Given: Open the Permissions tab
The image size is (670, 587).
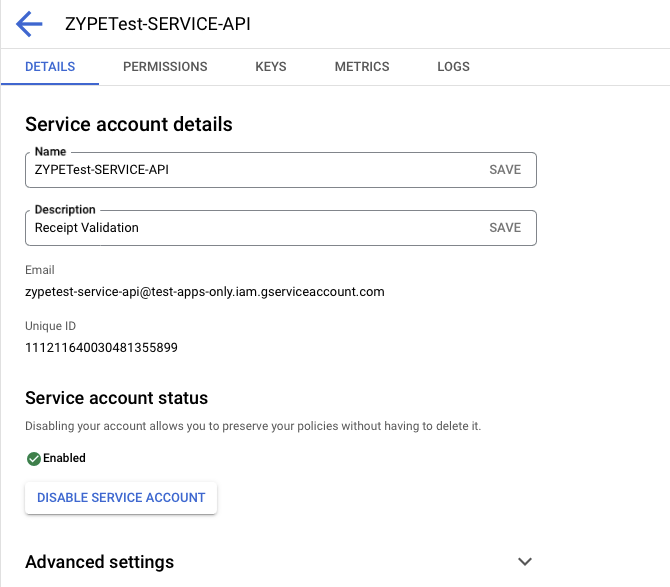Looking at the screenshot, I should tap(165, 67).
